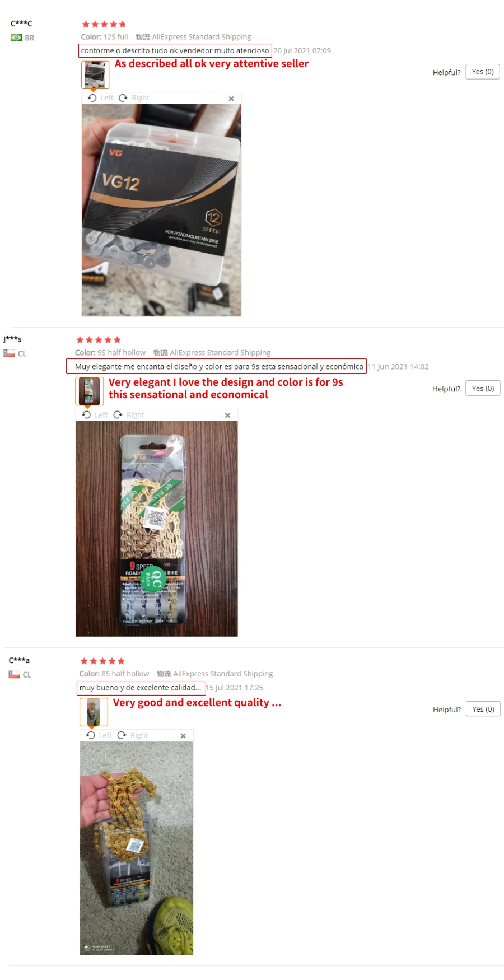
Task: Open thumbnail in the 12S full review
Action: coord(95,75)
